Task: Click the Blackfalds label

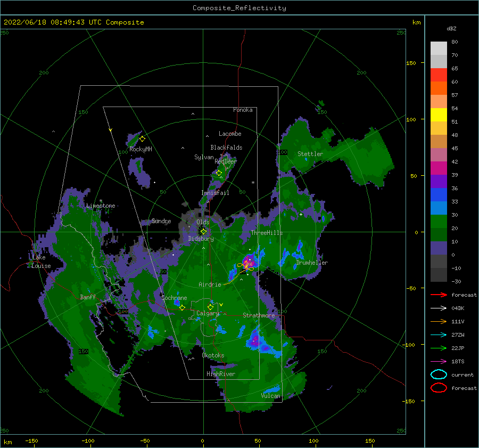Action: [226, 148]
